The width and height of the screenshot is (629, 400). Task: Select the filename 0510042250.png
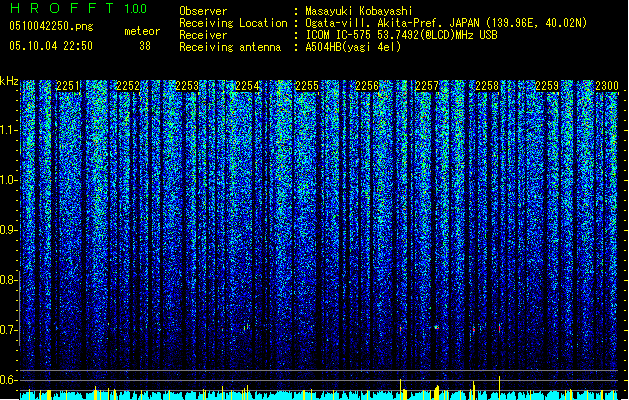tap(51, 26)
